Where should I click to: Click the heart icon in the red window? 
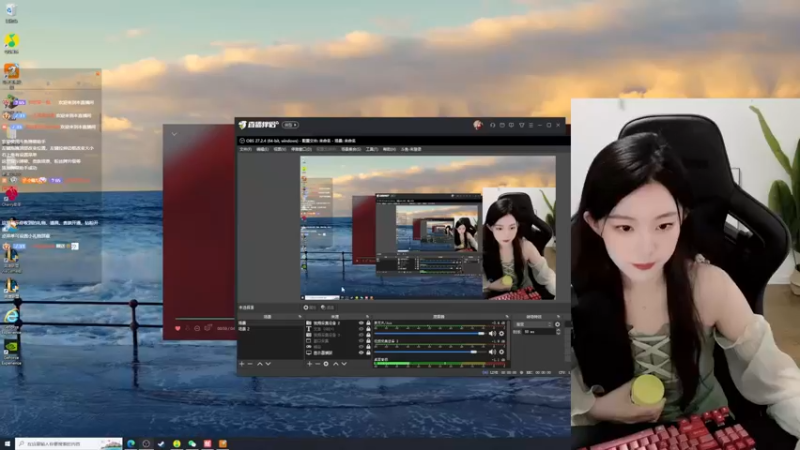178,328
